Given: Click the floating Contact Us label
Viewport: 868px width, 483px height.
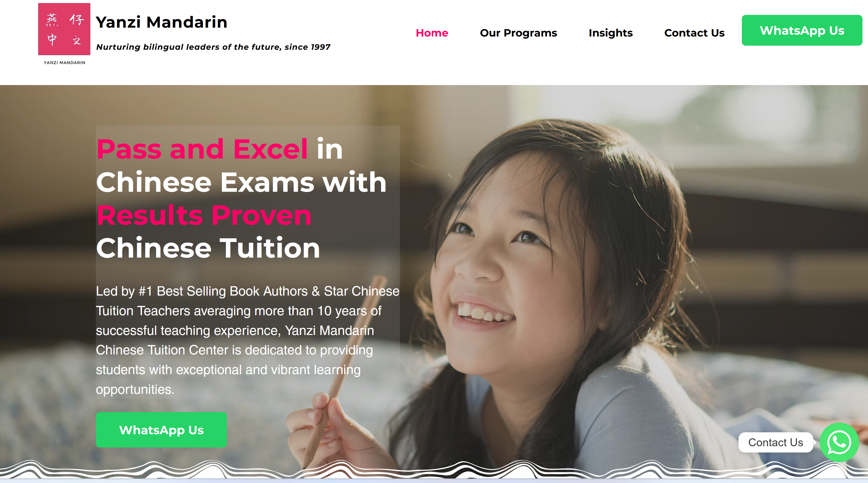Looking at the screenshot, I should click(776, 442).
